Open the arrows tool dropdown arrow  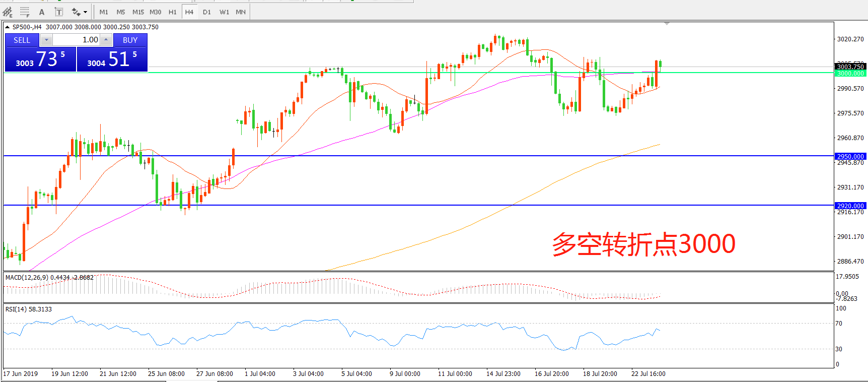(x=85, y=12)
